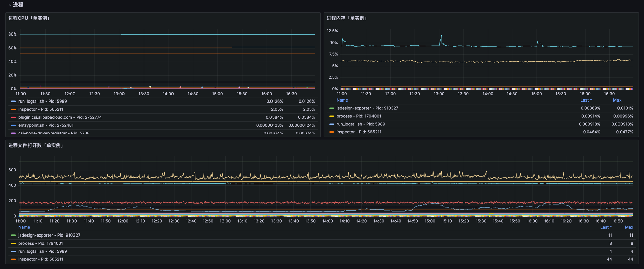
Task: Click green jsdesign-exporter swatch in memory legend
Action: tap(332, 108)
